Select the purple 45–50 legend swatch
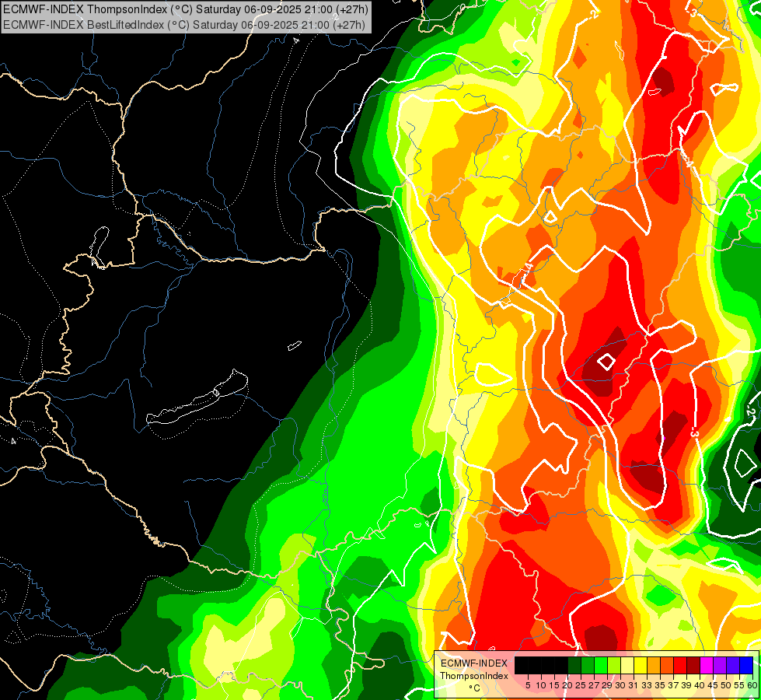This screenshot has width=761, height=700. pos(720,666)
